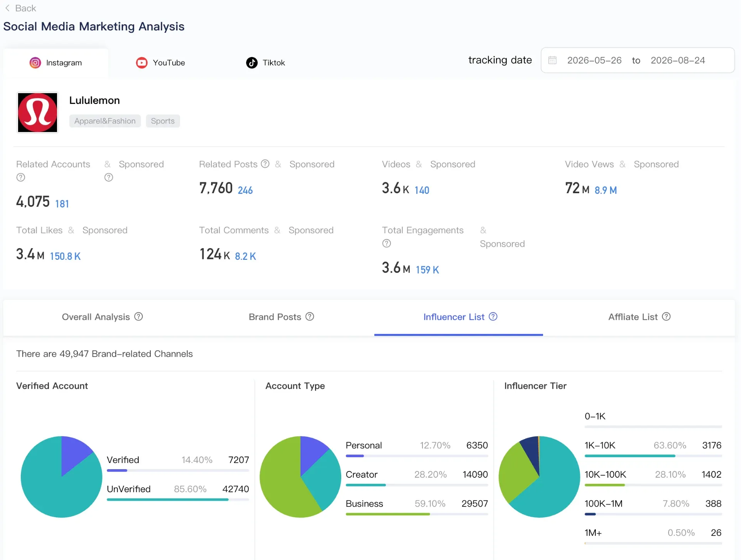Click the Social Media Marketing Analysis heading
The width and height of the screenshot is (741, 560).
tap(94, 27)
